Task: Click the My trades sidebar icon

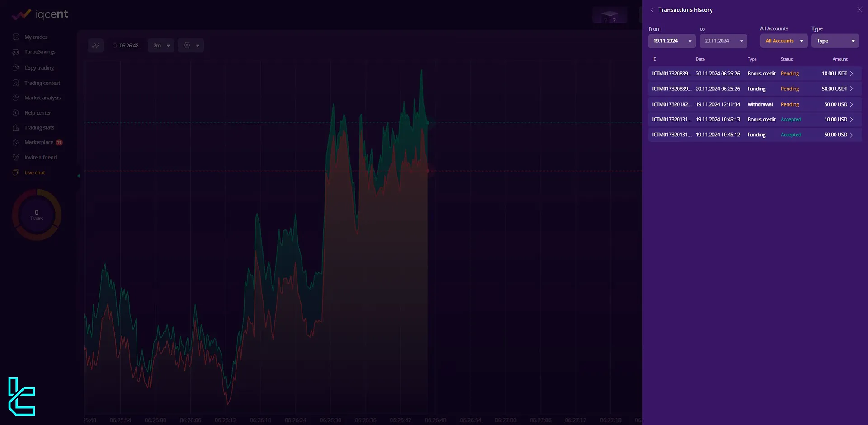Action: point(16,37)
